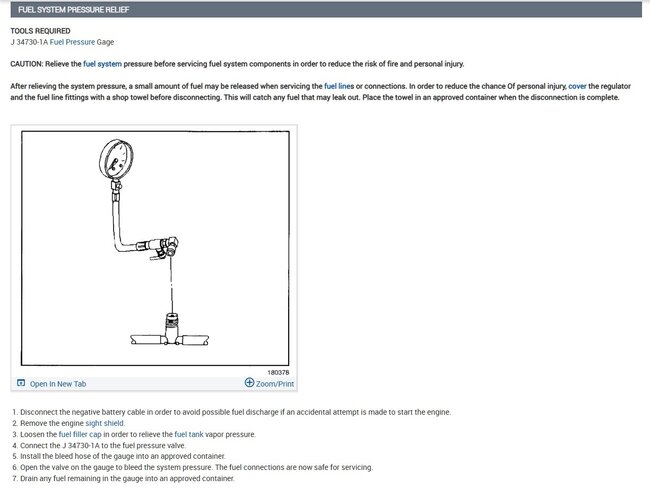The image size is (650, 488).
Task: Click the 'TOOLS REQUIRED' heading text
Action: click(40, 31)
